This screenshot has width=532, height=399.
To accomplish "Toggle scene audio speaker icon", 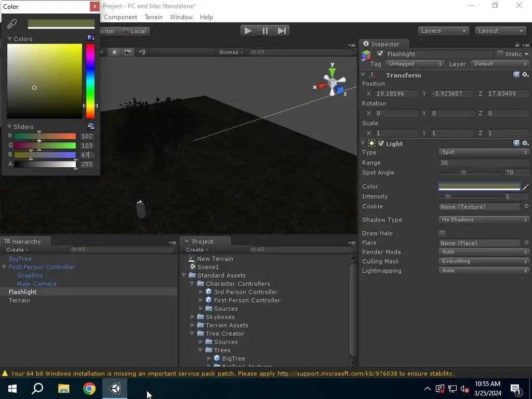I will click(141, 52).
